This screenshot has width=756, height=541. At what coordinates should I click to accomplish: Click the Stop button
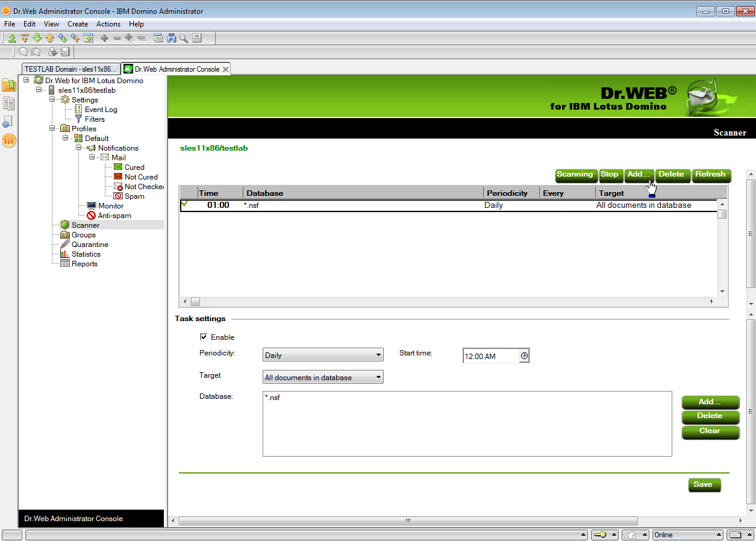point(611,175)
